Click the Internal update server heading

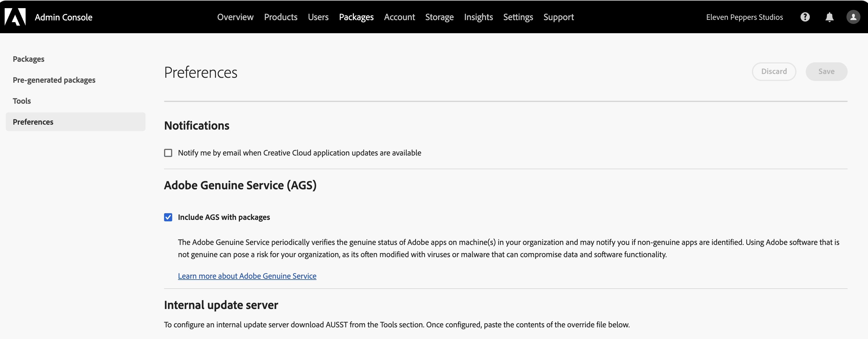[x=221, y=305]
